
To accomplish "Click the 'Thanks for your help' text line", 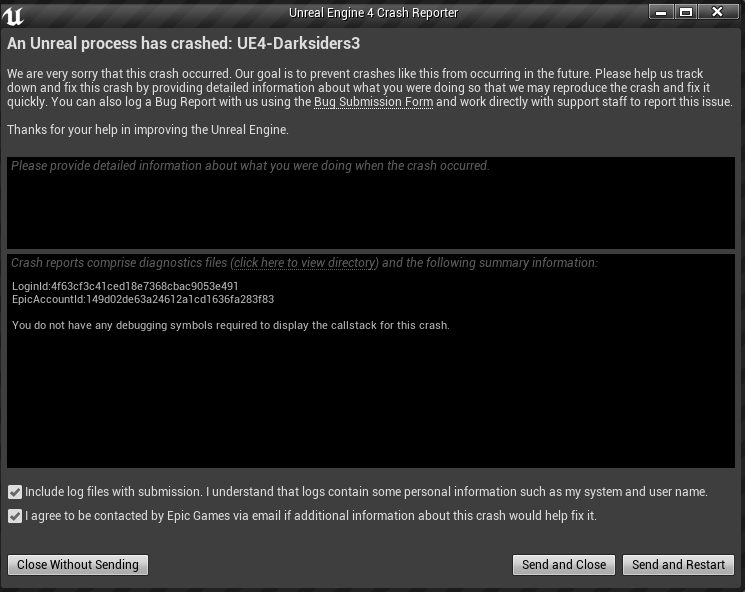I will 147,130.
